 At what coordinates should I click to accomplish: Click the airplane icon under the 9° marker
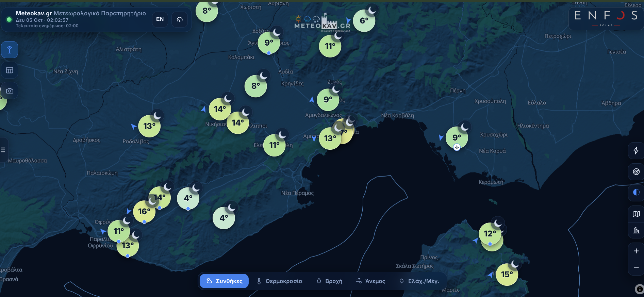[457, 147]
